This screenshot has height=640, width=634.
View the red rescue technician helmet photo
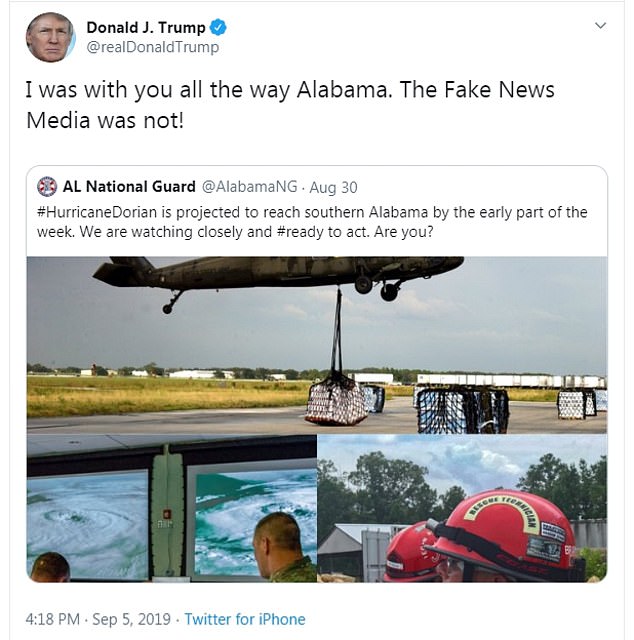tap(463, 508)
